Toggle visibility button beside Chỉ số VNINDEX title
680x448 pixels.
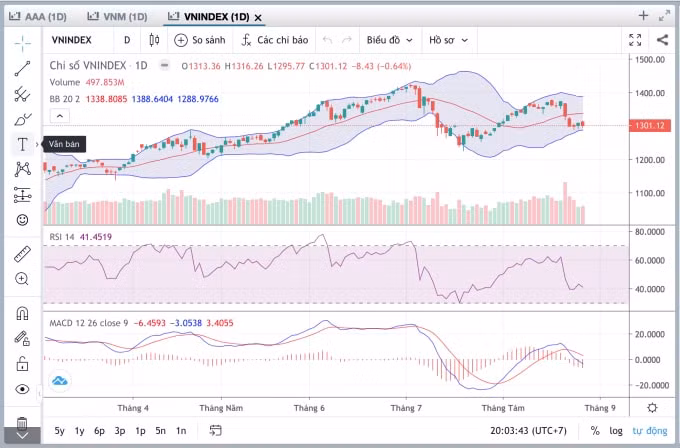click(164, 65)
